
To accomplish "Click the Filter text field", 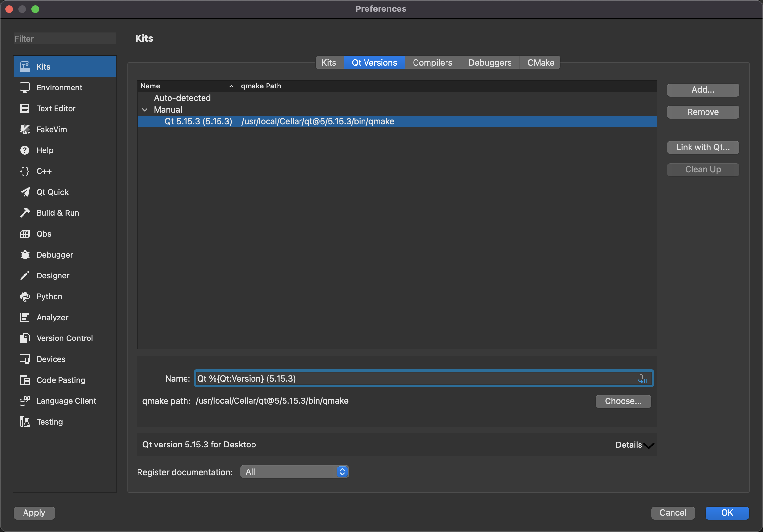I will (x=65, y=39).
